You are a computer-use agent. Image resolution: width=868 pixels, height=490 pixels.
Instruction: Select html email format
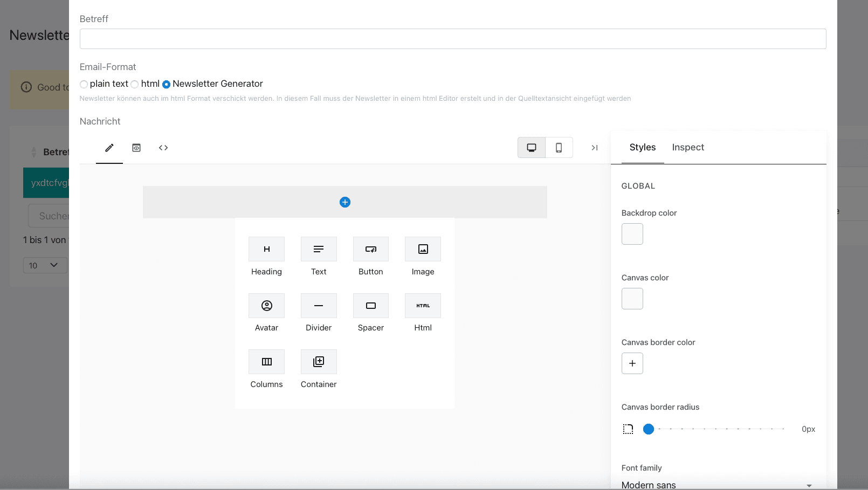(x=135, y=84)
